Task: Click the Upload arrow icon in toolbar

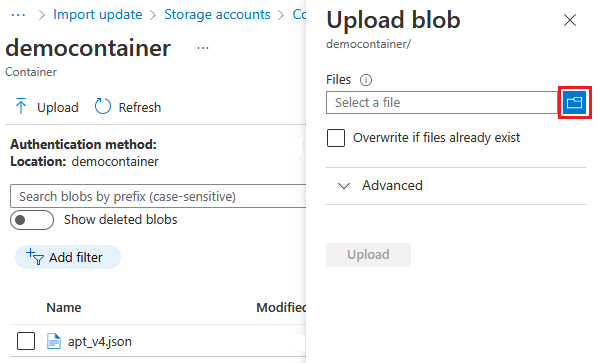Action: coord(21,106)
